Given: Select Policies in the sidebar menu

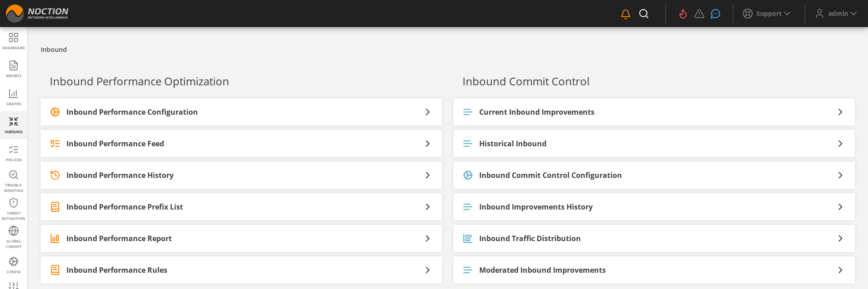Looking at the screenshot, I should [14, 153].
